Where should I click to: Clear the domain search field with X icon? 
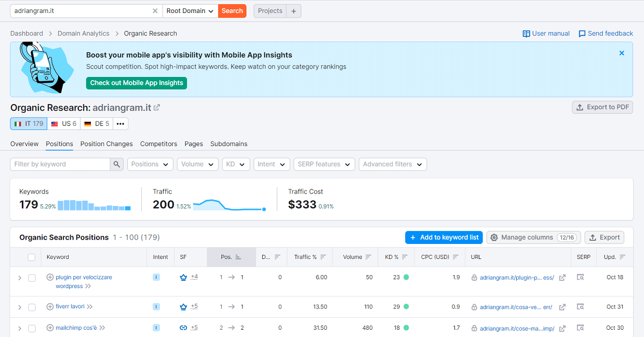click(x=155, y=11)
